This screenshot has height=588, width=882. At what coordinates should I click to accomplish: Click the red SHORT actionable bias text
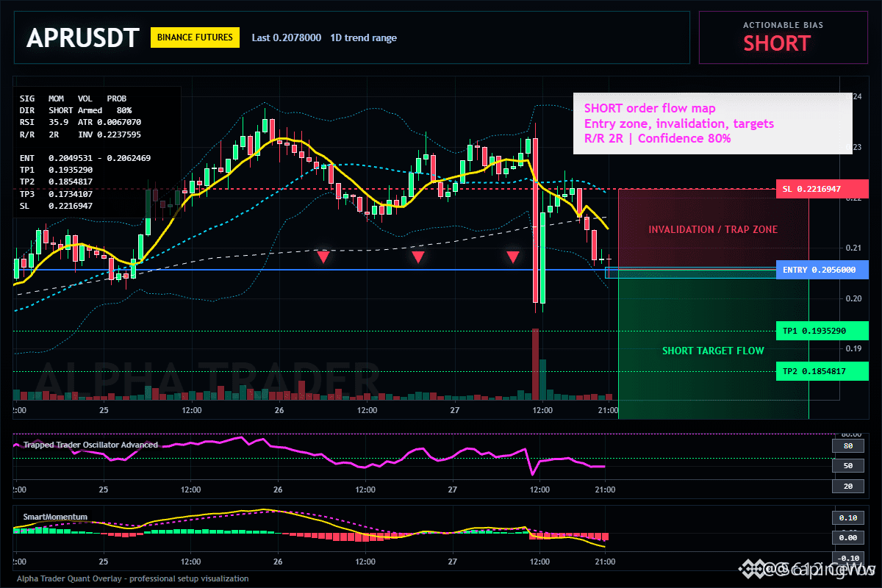click(x=777, y=43)
